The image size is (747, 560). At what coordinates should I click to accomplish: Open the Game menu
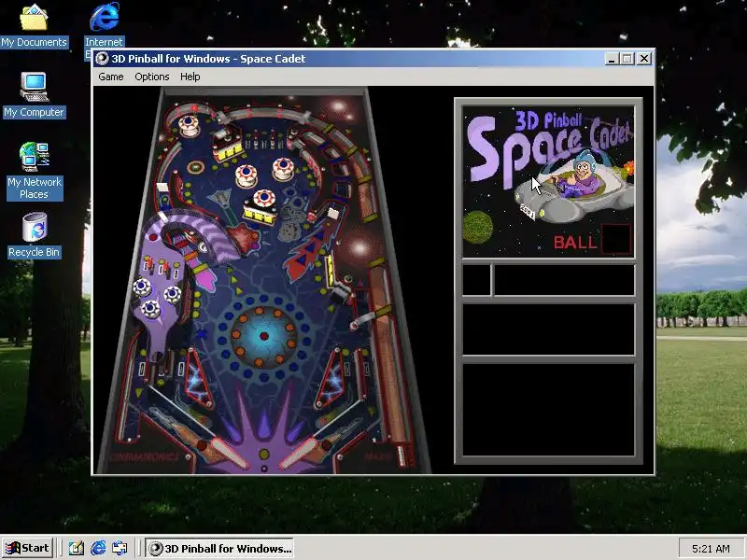[111, 77]
